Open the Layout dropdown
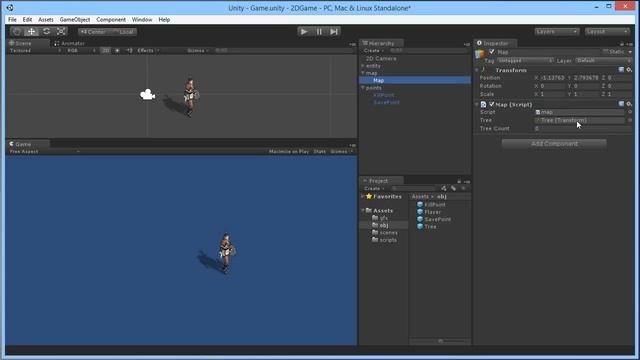The height and width of the screenshot is (360, 640). pos(607,31)
